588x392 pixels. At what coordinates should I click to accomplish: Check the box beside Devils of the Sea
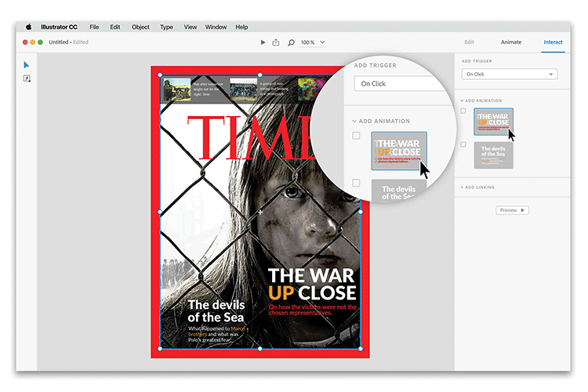[463, 144]
